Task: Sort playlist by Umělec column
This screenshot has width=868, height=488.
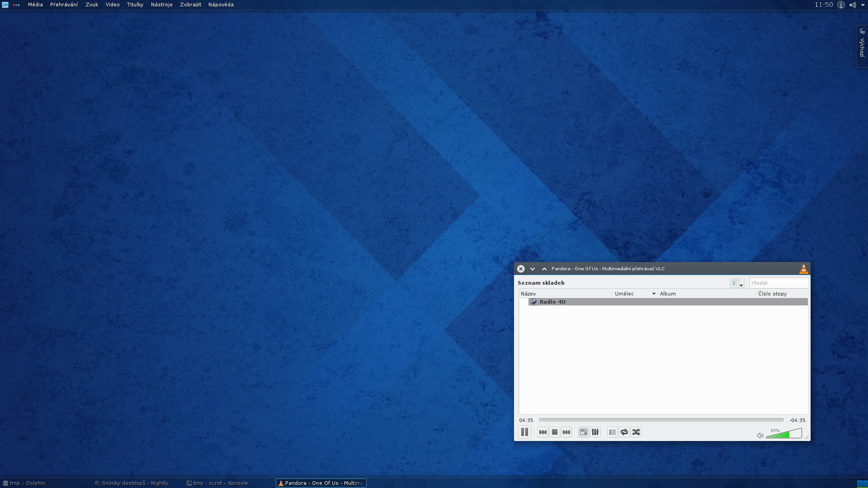Action: (635, 294)
